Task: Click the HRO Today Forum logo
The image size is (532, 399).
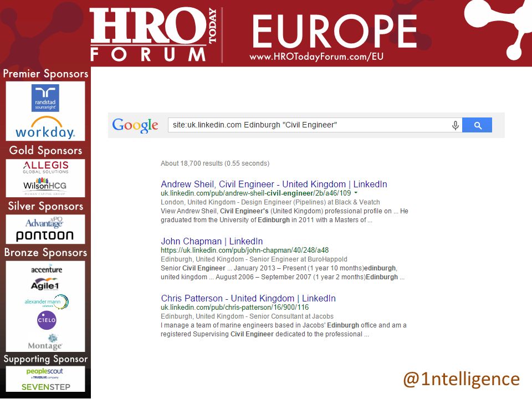Action: (x=153, y=34)
